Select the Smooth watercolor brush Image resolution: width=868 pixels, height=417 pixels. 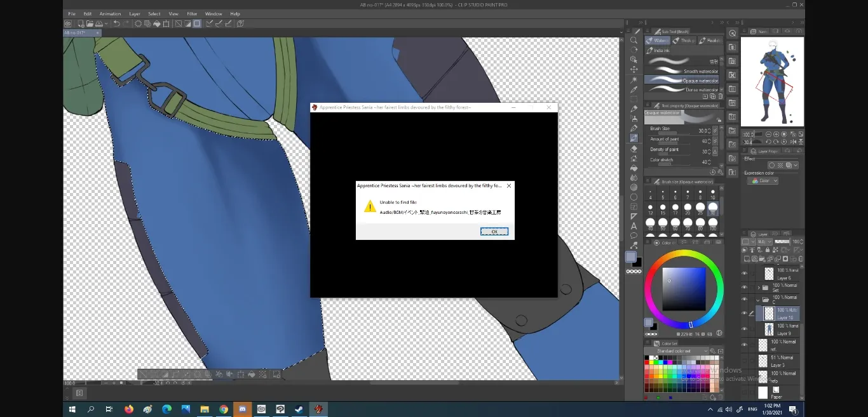[x=681, y=70]
